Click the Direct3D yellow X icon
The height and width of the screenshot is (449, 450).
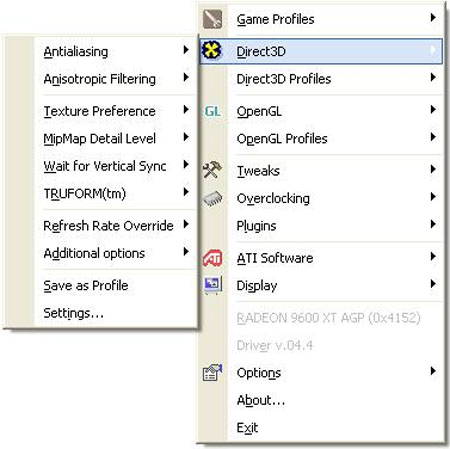tap(211, 51)
